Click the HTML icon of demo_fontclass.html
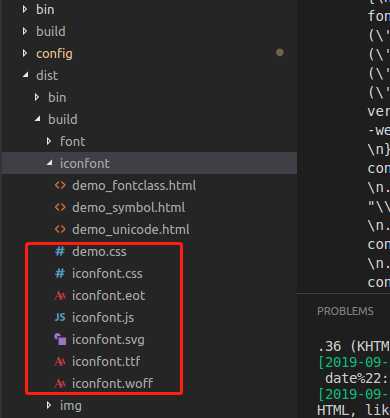Screen dimensions: 390x418 [x=60, y=185]
